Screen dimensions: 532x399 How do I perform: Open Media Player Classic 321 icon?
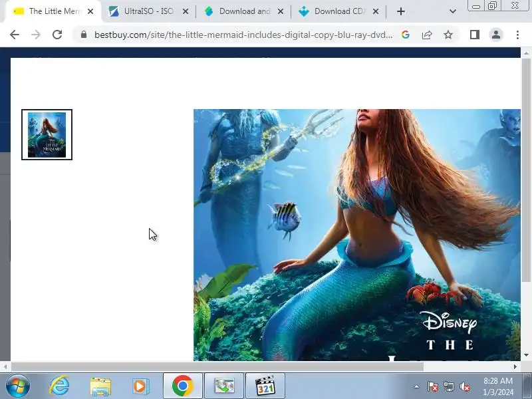(265, 386)
